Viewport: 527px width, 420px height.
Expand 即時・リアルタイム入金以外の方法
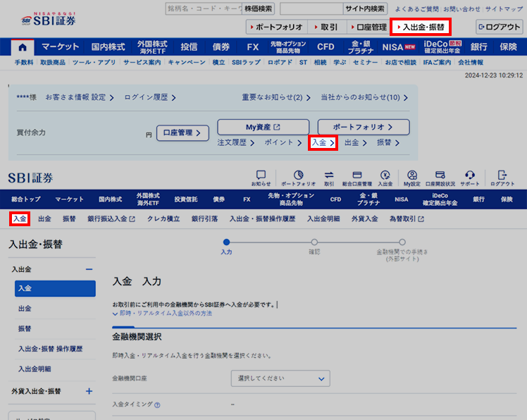tap(162, 314)
